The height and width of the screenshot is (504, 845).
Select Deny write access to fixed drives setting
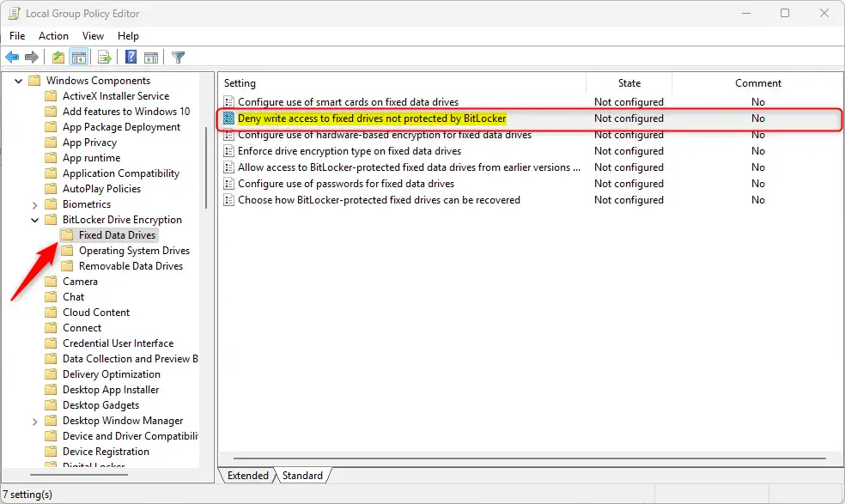click(372, 118)
